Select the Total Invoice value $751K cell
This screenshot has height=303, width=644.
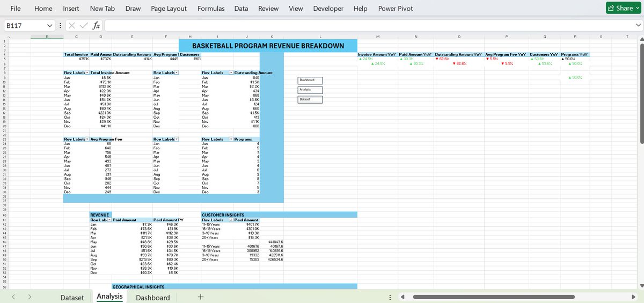click(76, 58)
